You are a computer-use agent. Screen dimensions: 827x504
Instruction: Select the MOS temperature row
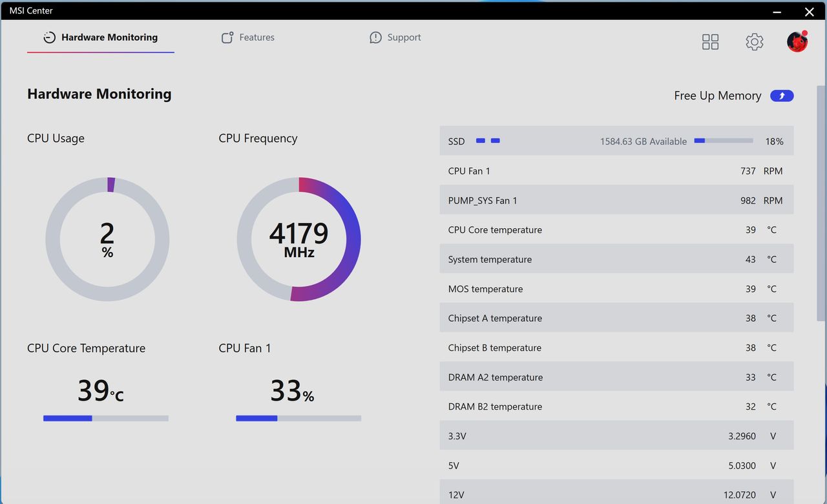point(616,289)
